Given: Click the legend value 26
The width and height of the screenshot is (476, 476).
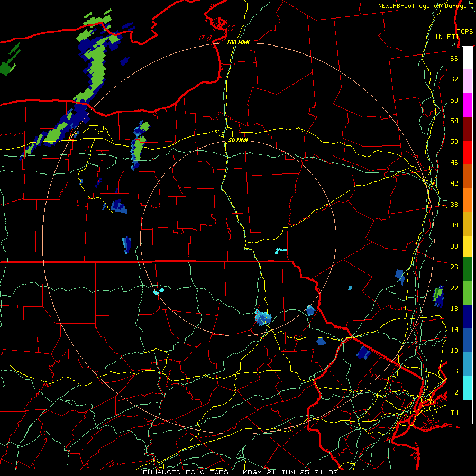Looking at the screenshot, I should click(454, 267).
